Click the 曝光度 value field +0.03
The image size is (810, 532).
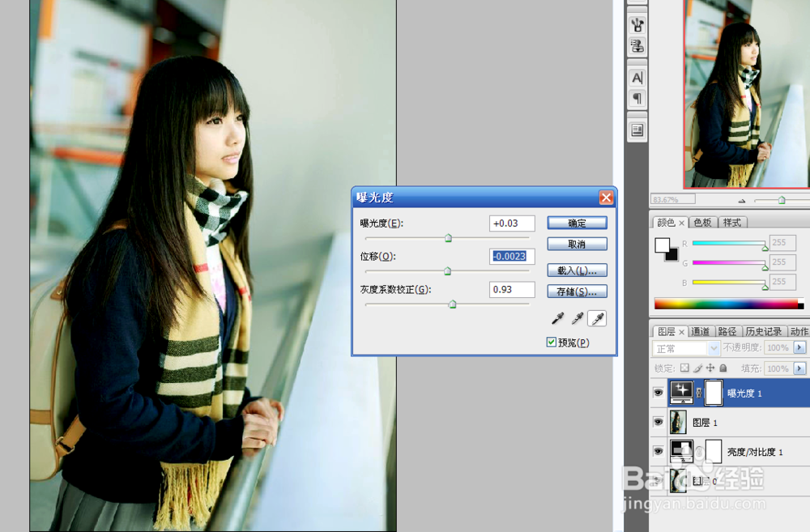point(512,223)
